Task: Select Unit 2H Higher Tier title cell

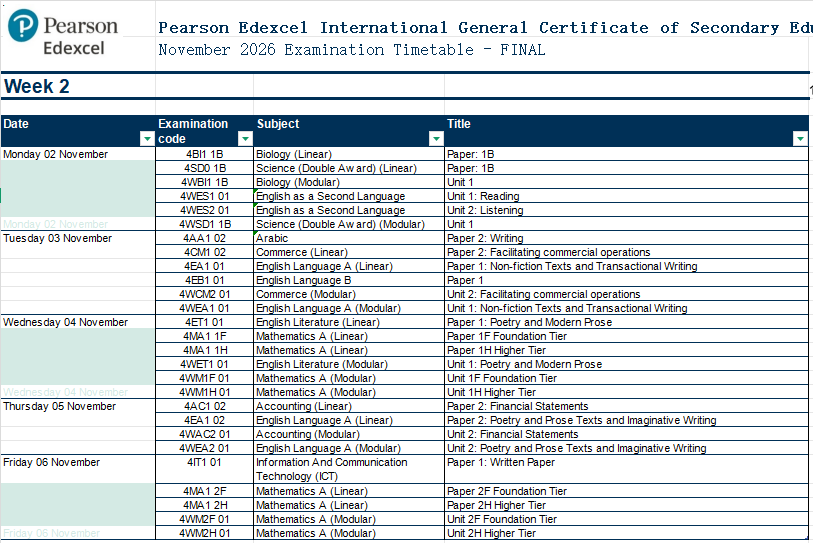Action: tap(626, 533)
